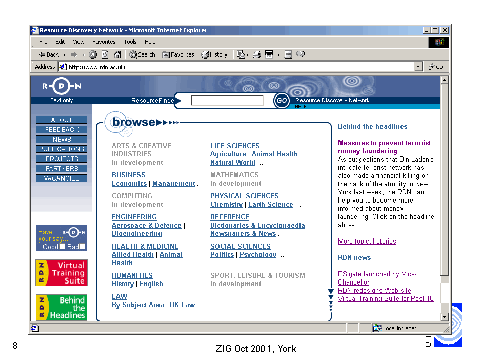Expand the address bar dropdown arrow
This screenshot has height=360, width=480.
(418, 67)
